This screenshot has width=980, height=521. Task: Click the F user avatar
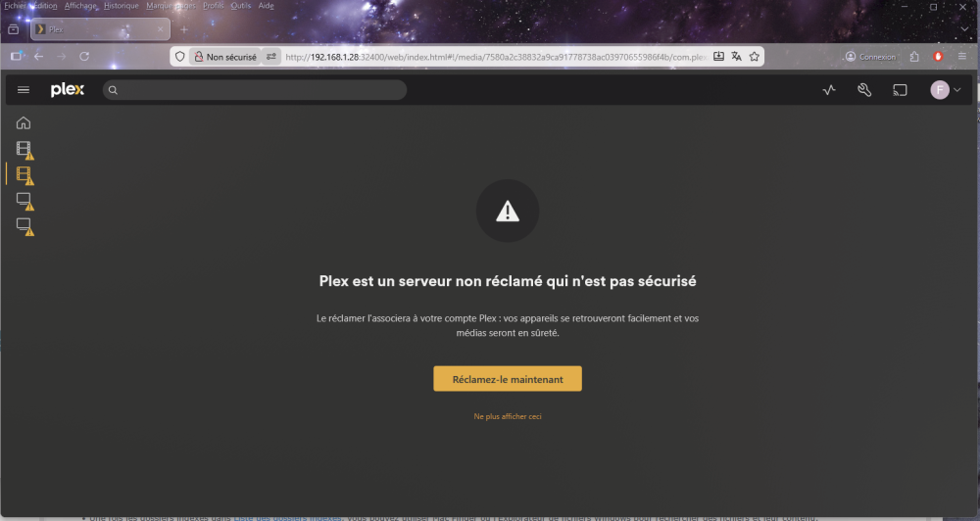point(940,90)
